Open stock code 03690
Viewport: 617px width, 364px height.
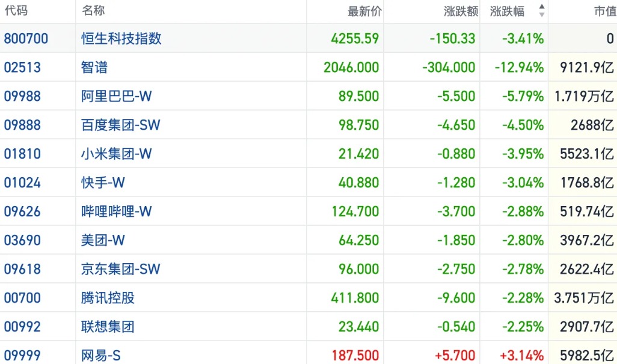[x=22, y=240]
